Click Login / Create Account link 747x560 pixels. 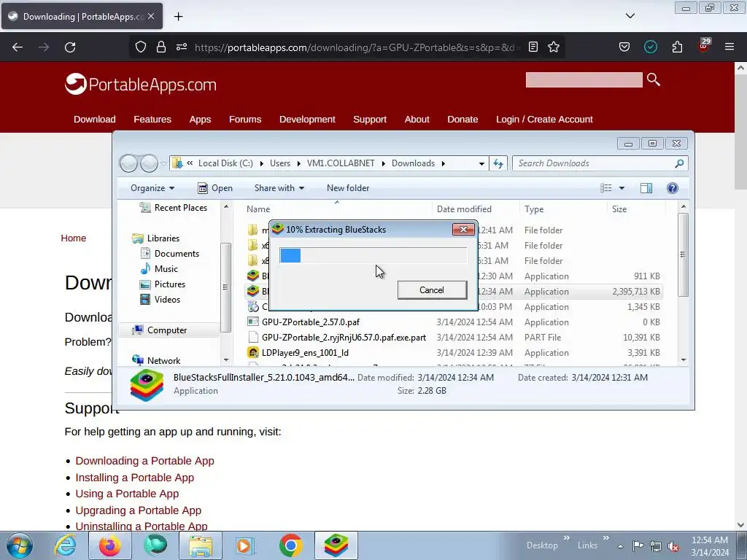click(x=544, y=120)
